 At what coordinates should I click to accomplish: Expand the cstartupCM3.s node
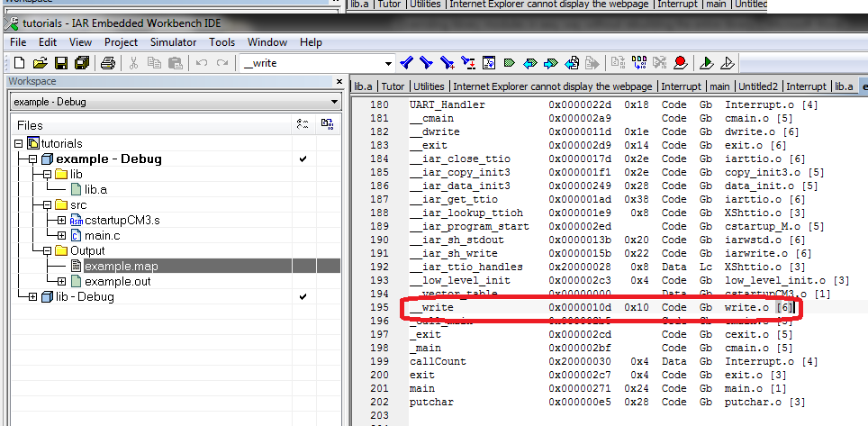[61, 221]
